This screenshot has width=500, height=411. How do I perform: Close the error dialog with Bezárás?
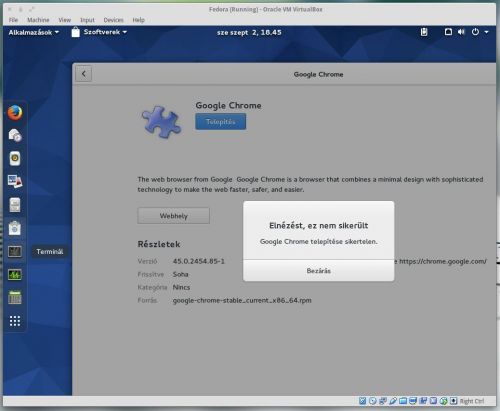click(319, 271)
